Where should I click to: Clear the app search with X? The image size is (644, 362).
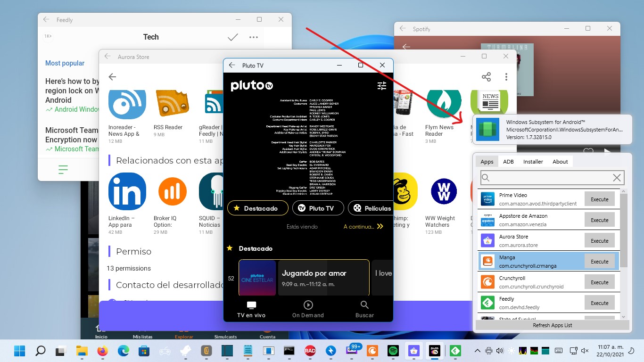(617, 178)
